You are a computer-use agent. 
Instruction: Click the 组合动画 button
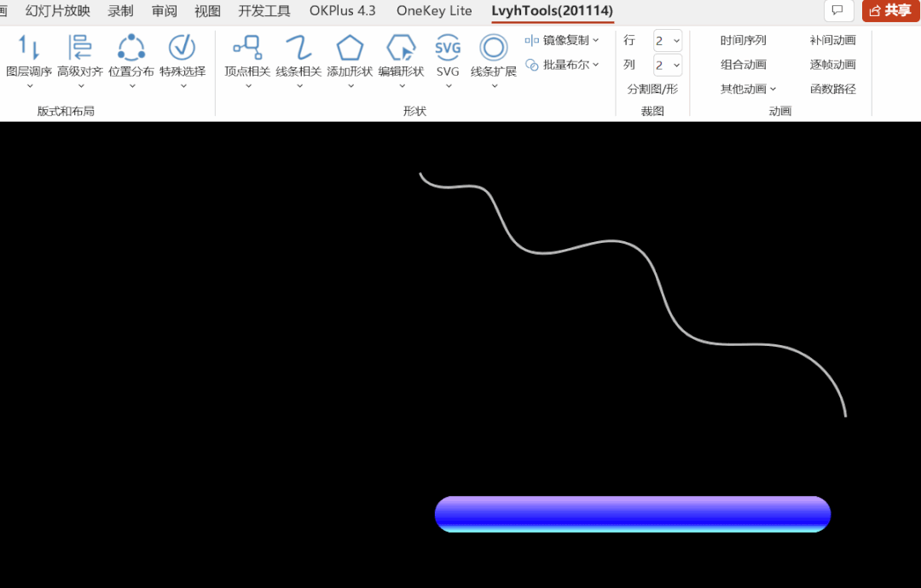(743, 65)
